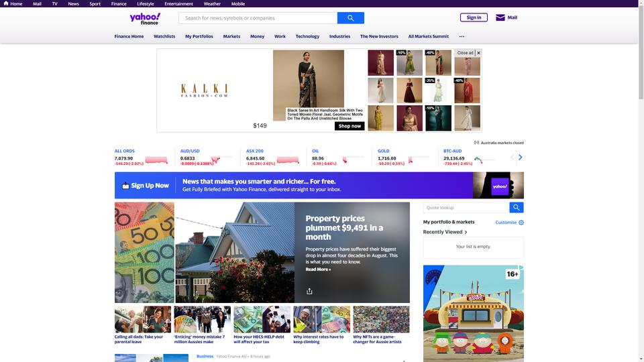This screenshot has width=644, height=362.
Task: Open Read More link on property article
Action: coord(318,269)
